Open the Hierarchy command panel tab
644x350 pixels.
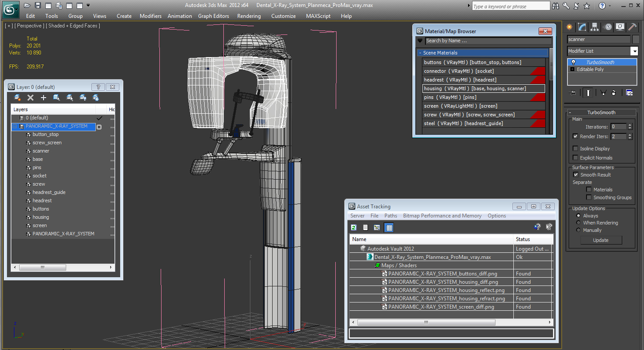pos(595,27)
